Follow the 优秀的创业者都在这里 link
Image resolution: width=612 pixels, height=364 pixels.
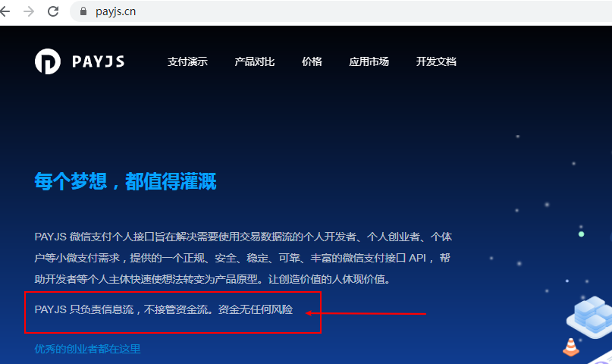[x=87, y=349]
